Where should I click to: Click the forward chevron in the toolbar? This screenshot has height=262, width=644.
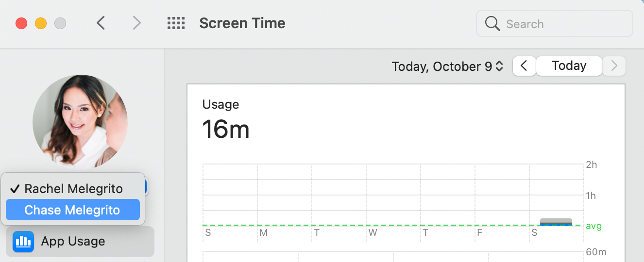137,23
